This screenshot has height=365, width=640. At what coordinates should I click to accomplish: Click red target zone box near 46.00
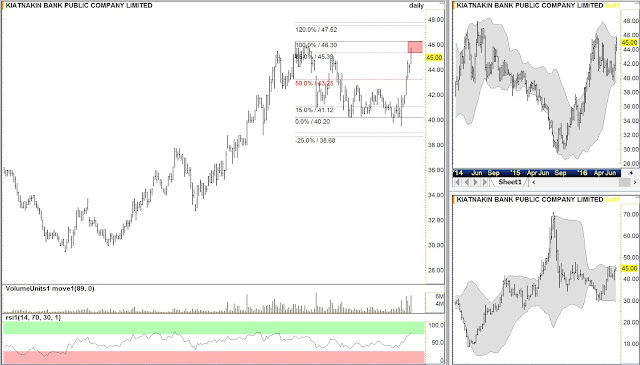pyautogui.click(x=415, y=47)
